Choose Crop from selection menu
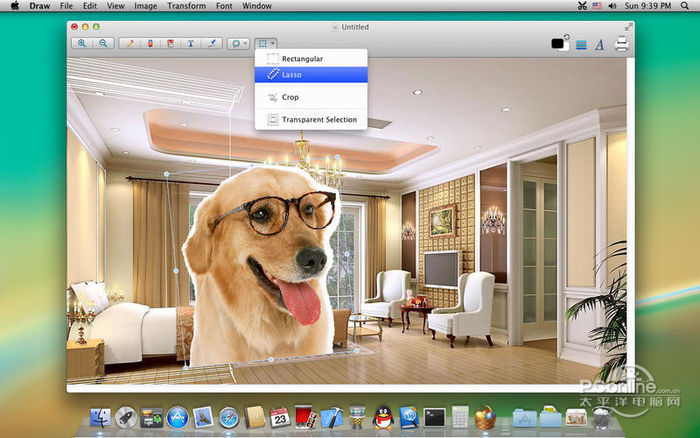Screen dimensions: 700x438 tap(311, 97)
